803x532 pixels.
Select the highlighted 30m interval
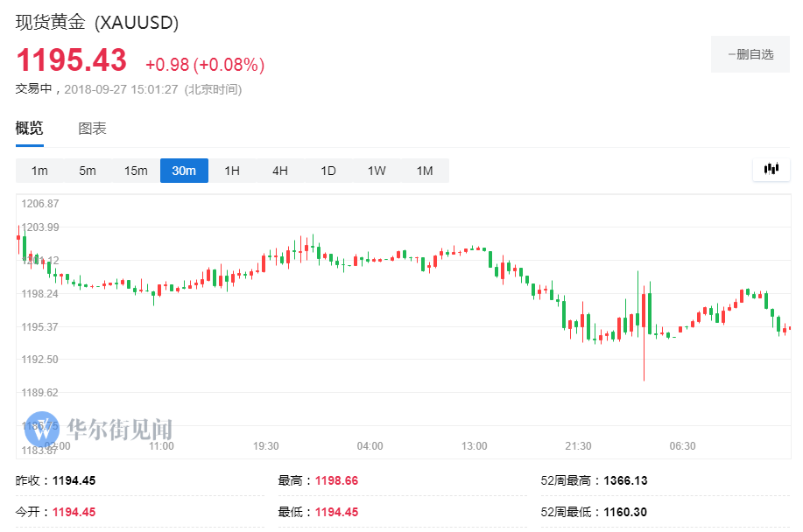click(184, 171)
